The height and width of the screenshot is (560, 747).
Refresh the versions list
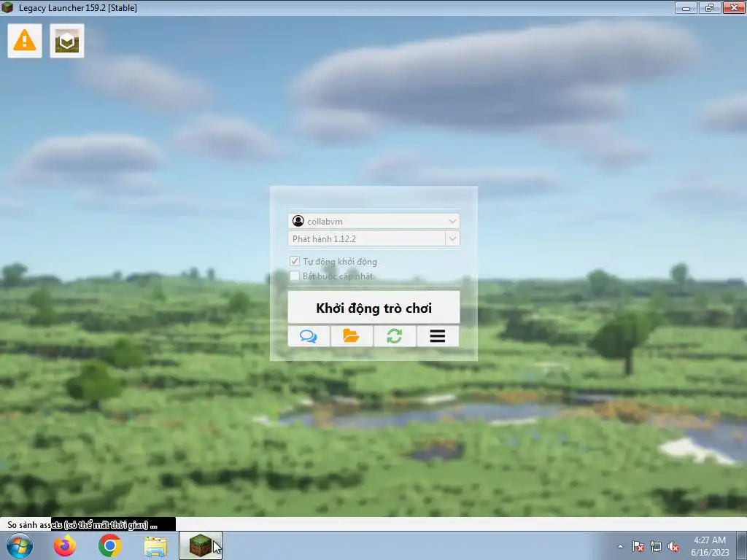(x=395, y=336)
